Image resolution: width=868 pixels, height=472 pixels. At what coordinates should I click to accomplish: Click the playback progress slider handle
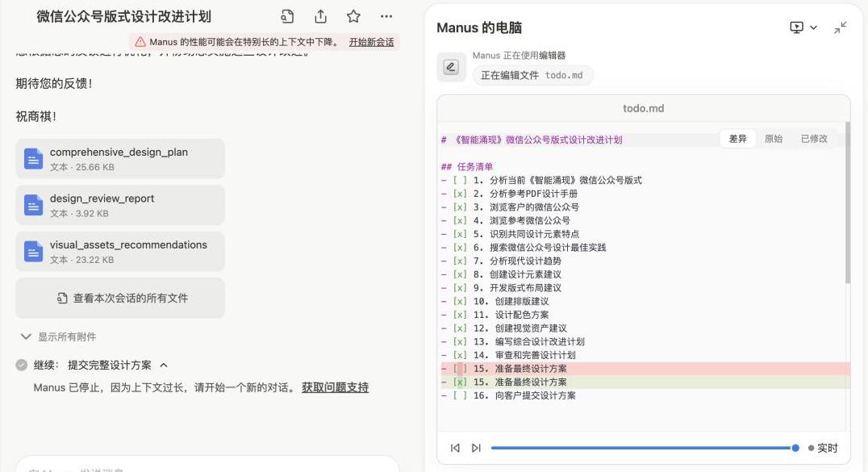tap(795, 448)
